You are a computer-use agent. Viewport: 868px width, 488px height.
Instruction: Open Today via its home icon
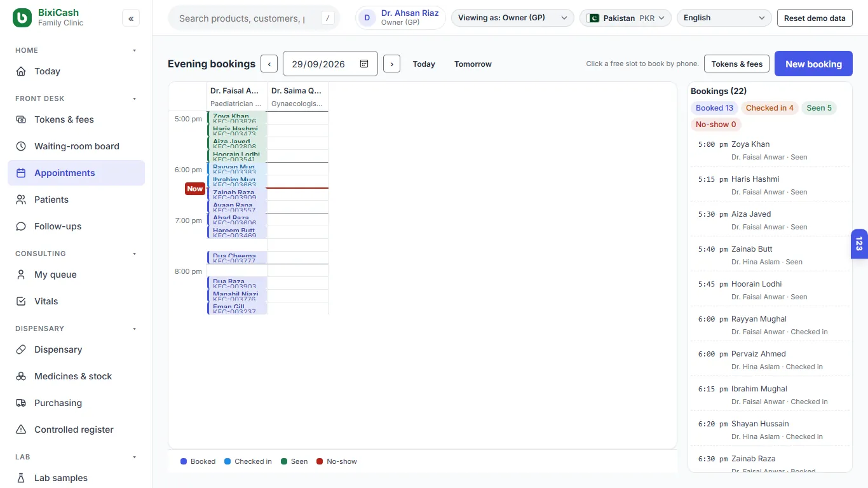coord(22,71)
